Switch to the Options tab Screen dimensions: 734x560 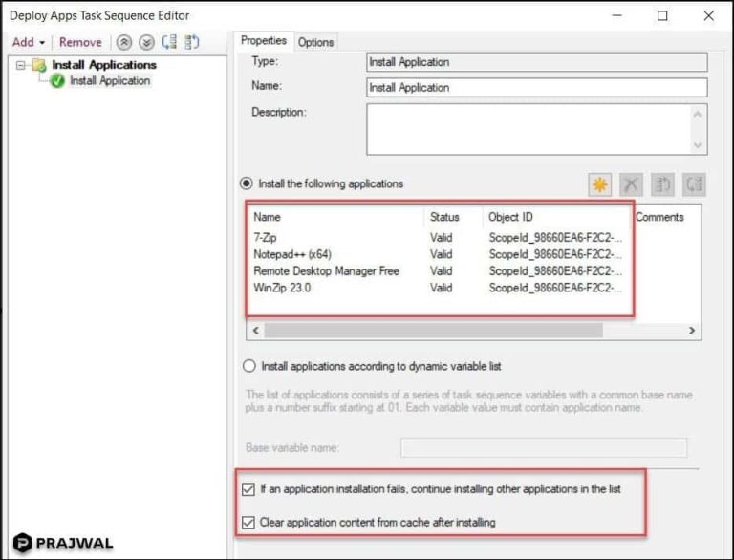(x=315, y=42)
